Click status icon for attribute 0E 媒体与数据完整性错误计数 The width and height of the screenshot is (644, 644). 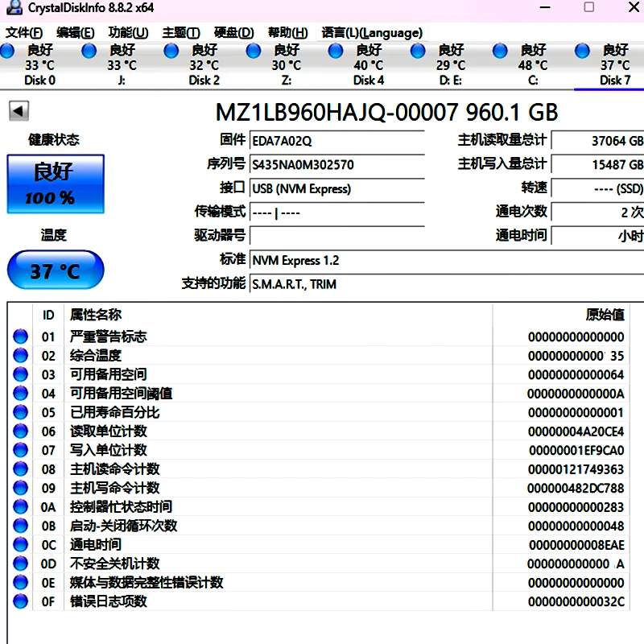[x=21, y=582]
